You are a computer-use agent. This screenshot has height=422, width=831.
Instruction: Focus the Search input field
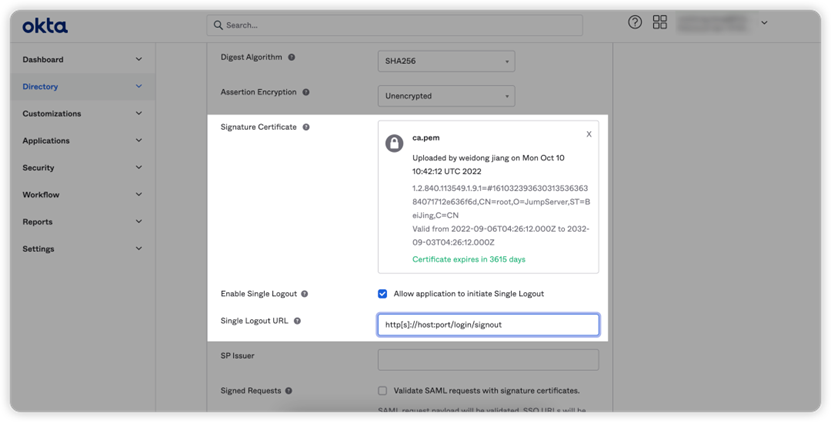tap(395, 25)
